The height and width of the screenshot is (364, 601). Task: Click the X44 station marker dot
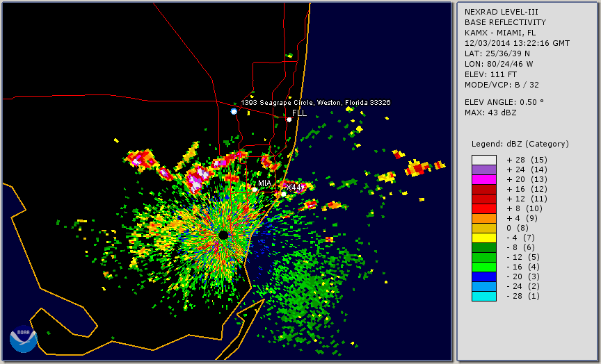(283, 194)
